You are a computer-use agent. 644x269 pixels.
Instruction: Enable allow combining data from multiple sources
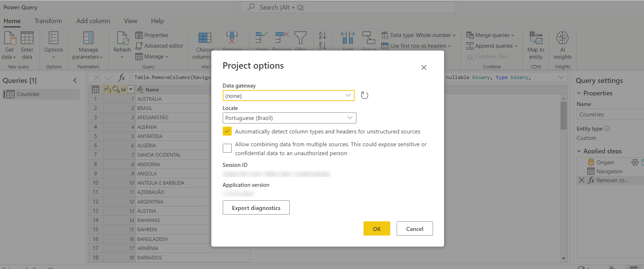227,148
